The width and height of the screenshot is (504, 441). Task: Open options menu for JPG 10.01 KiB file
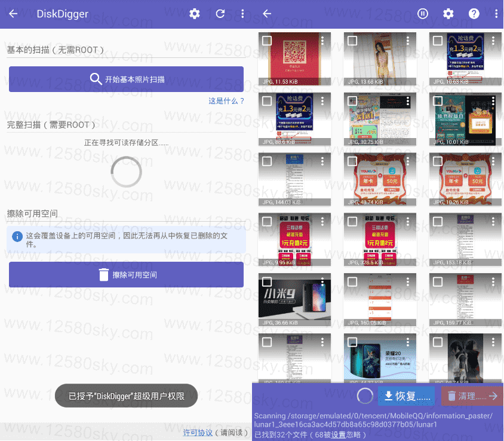click(x=493, y=101)
